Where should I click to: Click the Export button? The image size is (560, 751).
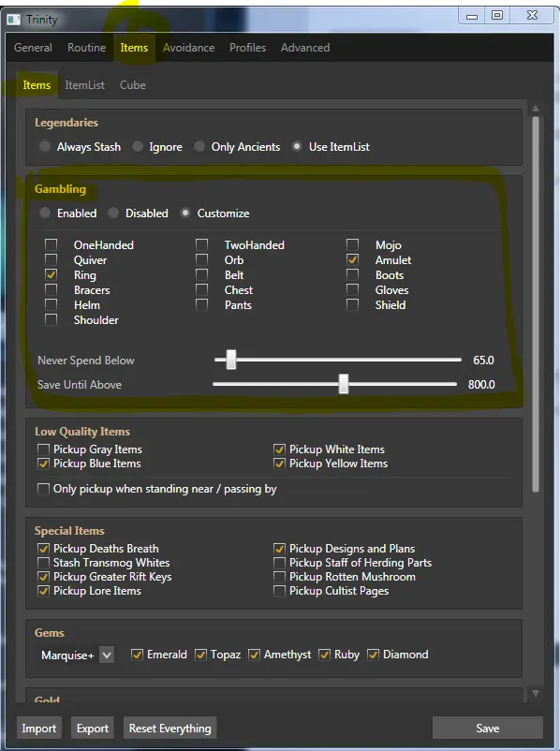point(93,728)
